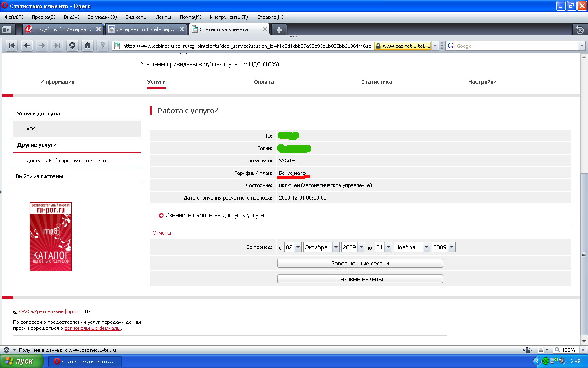Click the Rewind navigation button
588x368 pixels.
[x=12, y=46]
